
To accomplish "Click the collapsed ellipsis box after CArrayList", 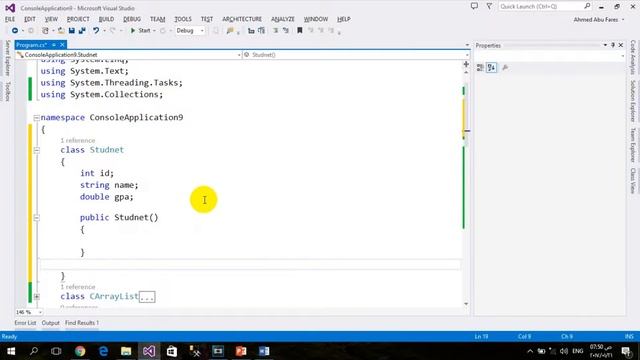I will [147, 297].
